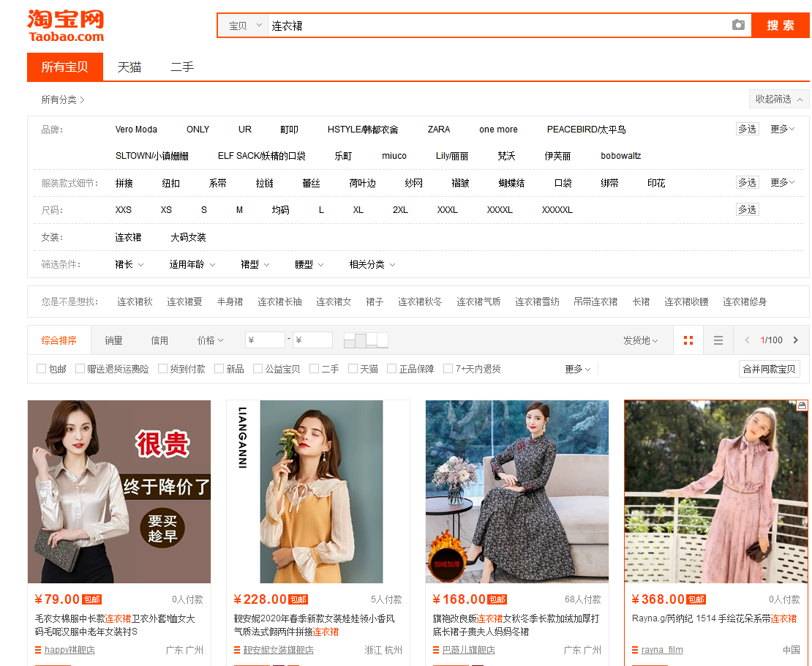Click shop icon beside happy祺舰店

point(38,650)
